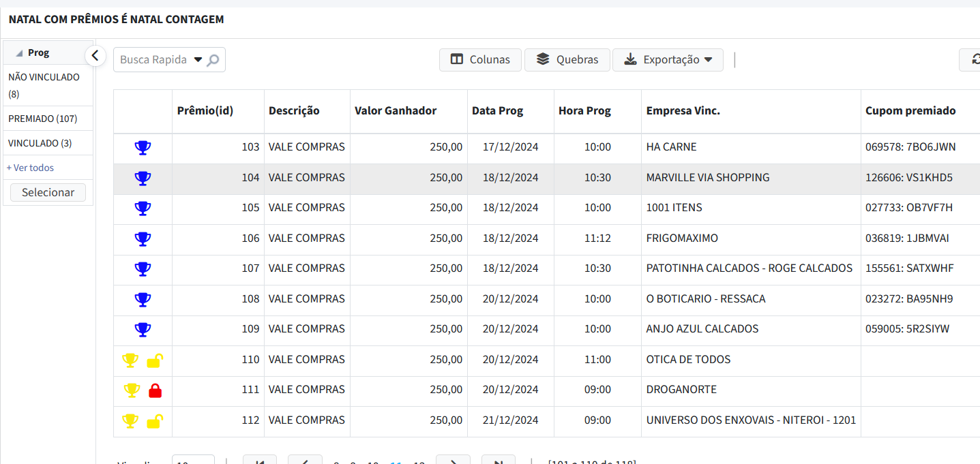
Task: Open the Exportação dropdown
Action: (668, 60)
